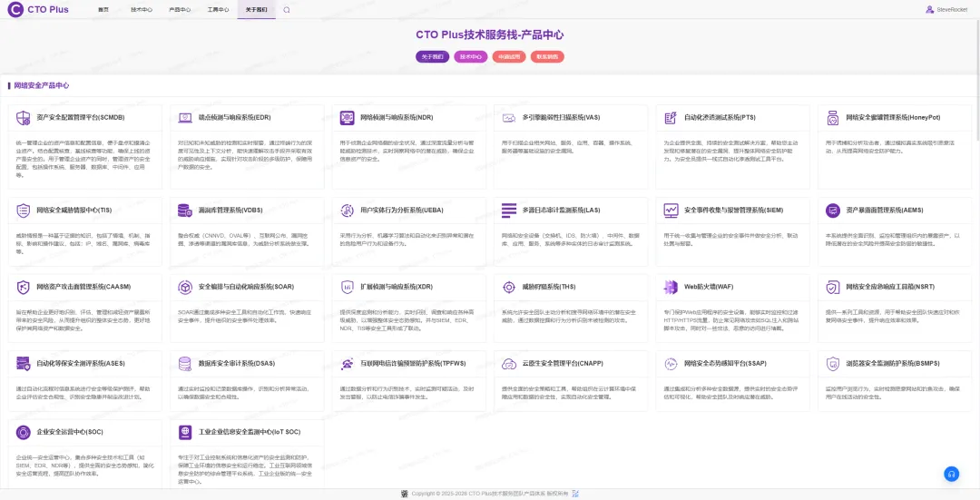This screenshot has width=980, height=500.
Task: Click the SSAP situational awareness pulse icon
Action: coord(671,364)
